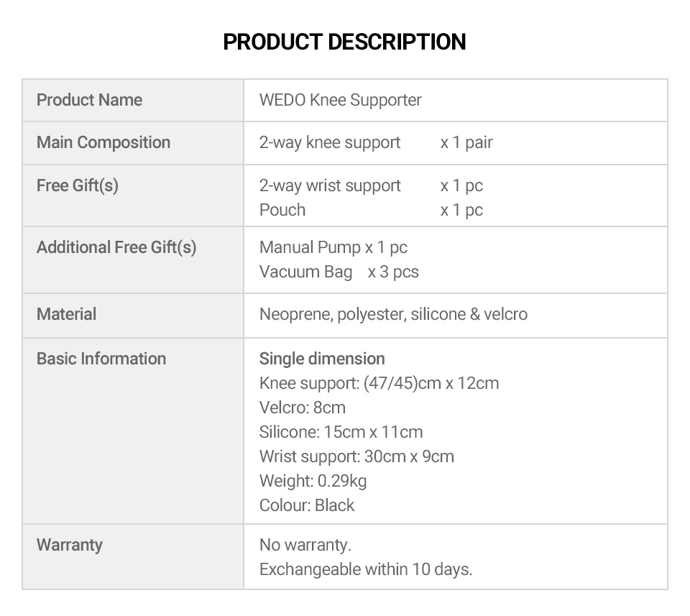Click the Wrist support: 30cm x 9cm line
690x616 pixels.
point(356,456)
